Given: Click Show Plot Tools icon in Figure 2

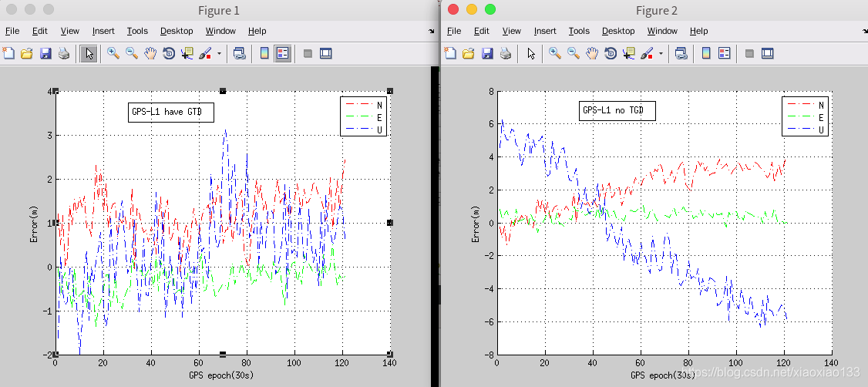Looking at the screenshot, I should coord(767,54).
